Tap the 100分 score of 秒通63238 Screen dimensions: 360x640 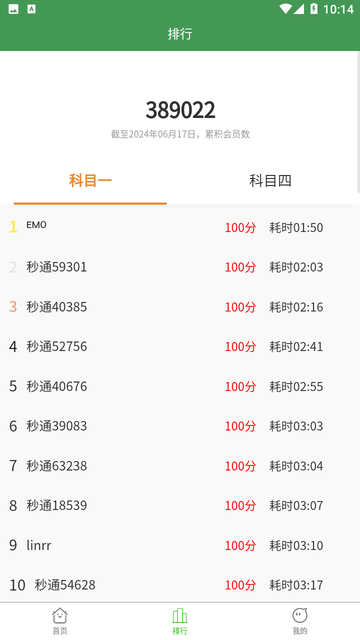(x=240, y=466)
